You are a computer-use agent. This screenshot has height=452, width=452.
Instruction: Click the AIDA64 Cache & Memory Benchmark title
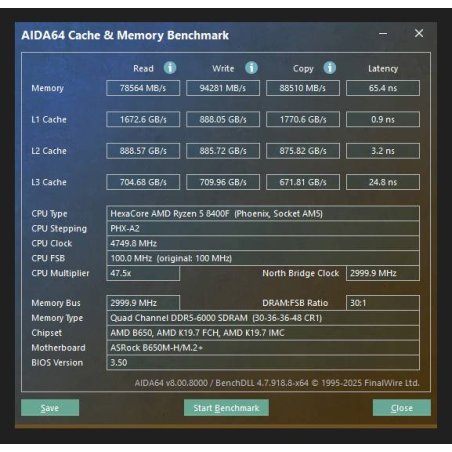point(125,35)
